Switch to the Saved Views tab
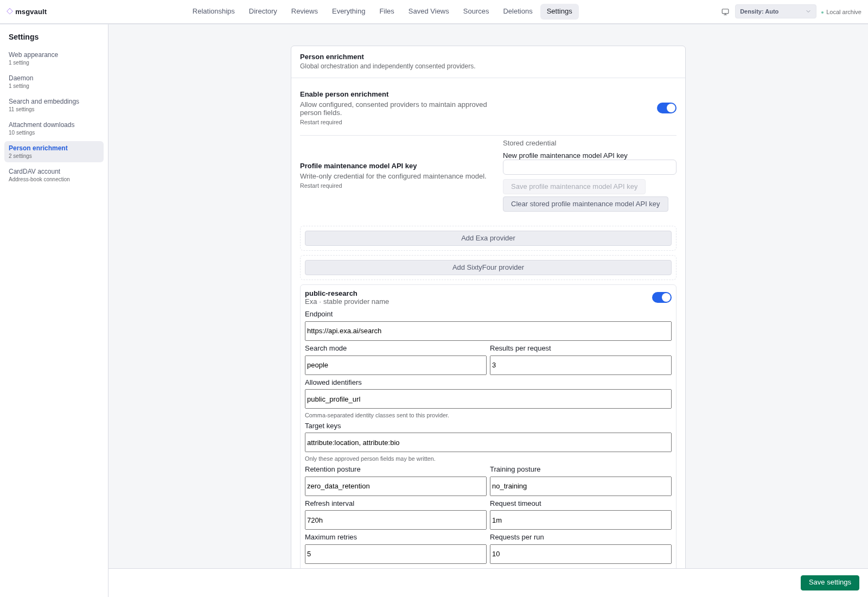Screen dimensions: 868x597 click(429, 11)
